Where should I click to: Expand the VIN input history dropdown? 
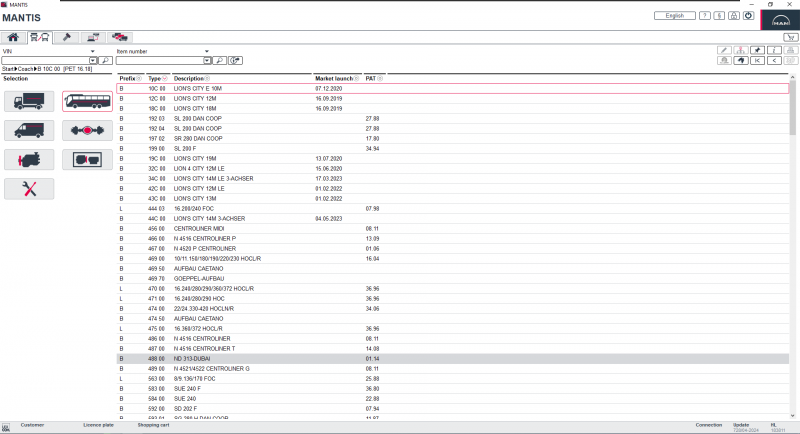tap(93, 61)
